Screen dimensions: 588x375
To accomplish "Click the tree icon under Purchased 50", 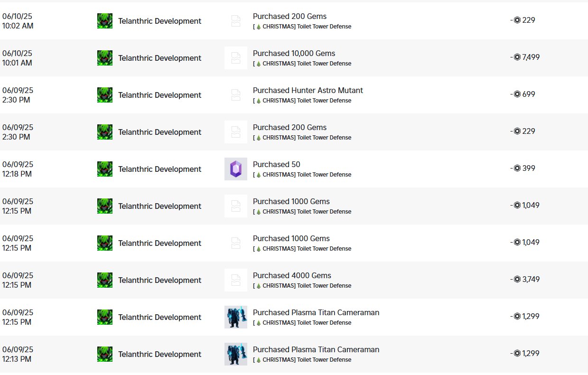I will (x=259, y=175).
